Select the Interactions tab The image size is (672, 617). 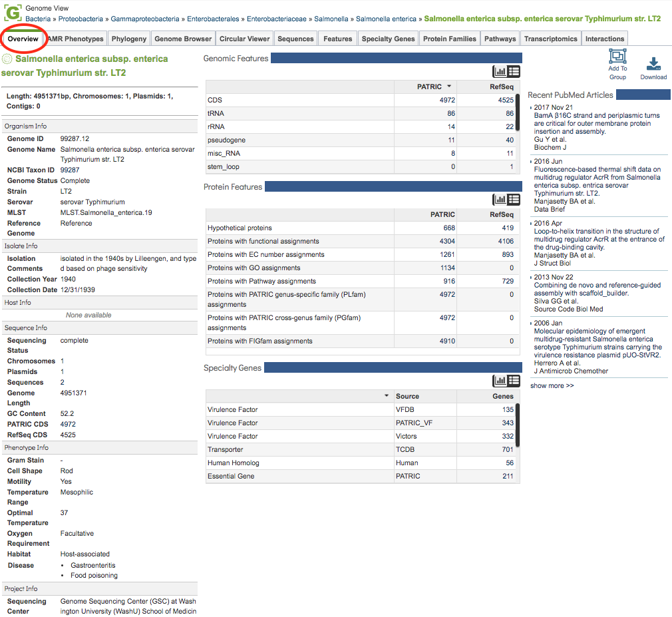[x=605, y=39]
